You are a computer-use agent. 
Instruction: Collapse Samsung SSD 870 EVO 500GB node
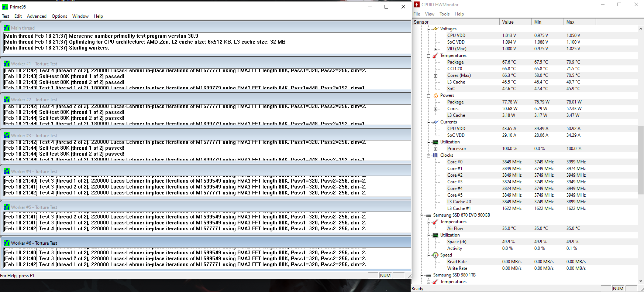coord(421,215)
